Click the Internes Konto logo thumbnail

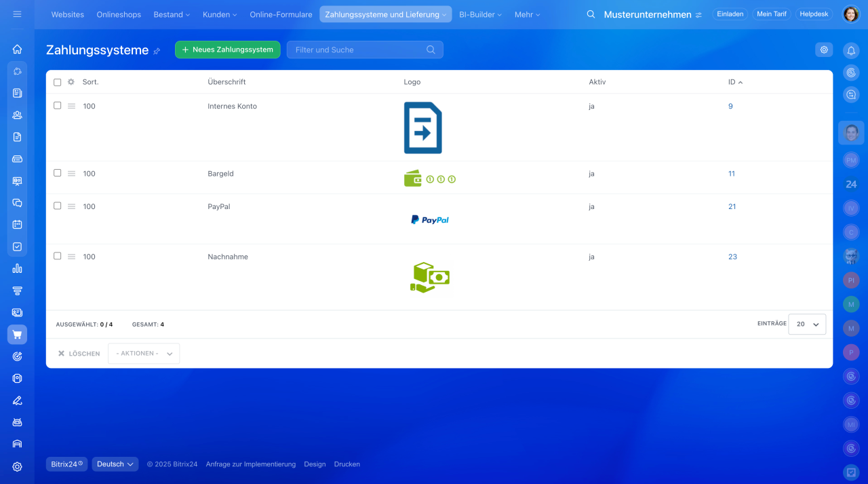[x=423, y=128]
